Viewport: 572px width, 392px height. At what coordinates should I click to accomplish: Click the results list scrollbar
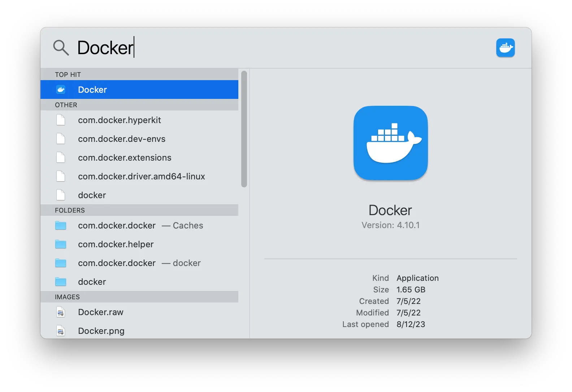(x=244, y=129)
